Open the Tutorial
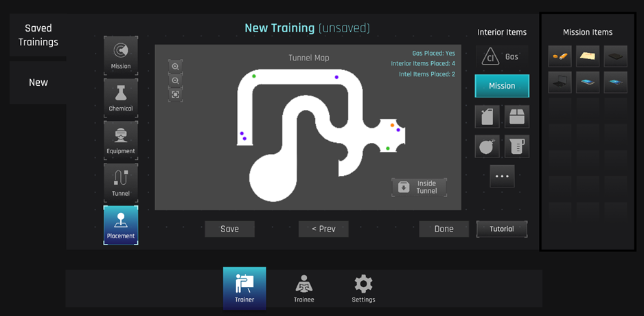This screenshot has width=644, height=316. [x=502, y=229]
